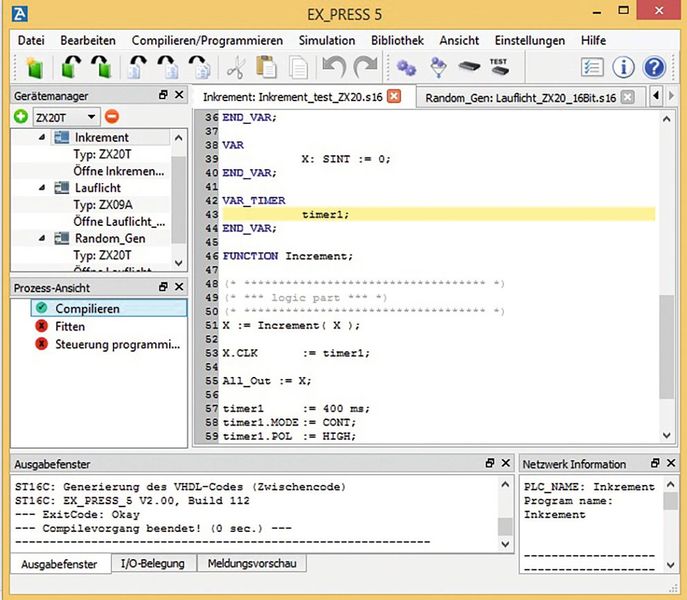Screen dimensions: 687x600
Task: Switch to the Meldungsvorschau tab
Action: [252, 563]
